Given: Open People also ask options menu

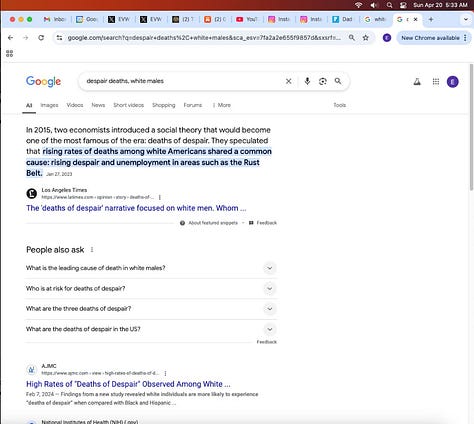Looking at the screenshot, I should coord(92,250).
